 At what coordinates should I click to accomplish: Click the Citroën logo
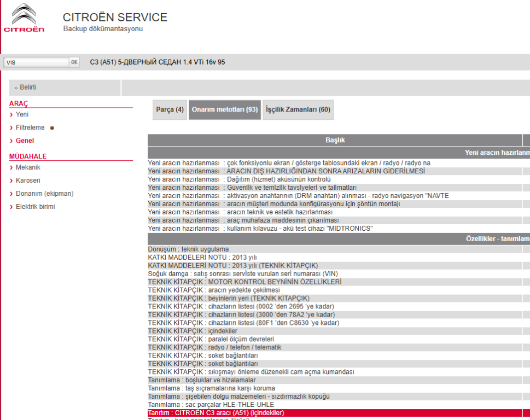click(24, 18)
